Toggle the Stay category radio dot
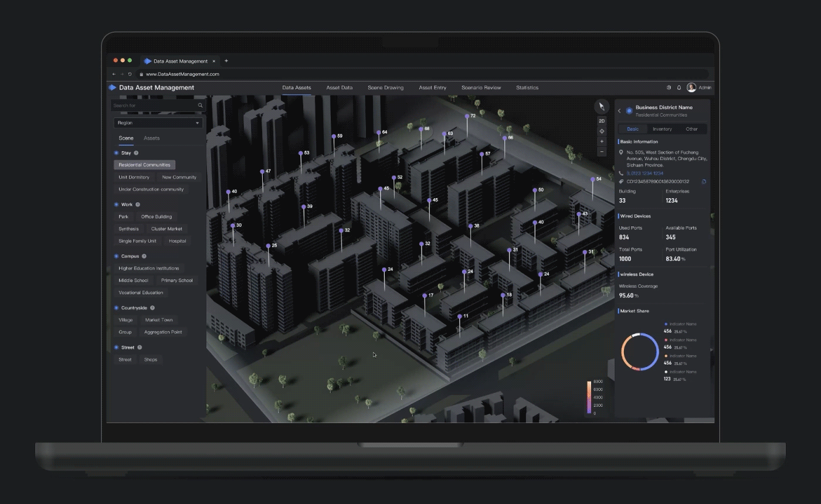821x504 pixels. pyautogui.click(x=116, y=153)
